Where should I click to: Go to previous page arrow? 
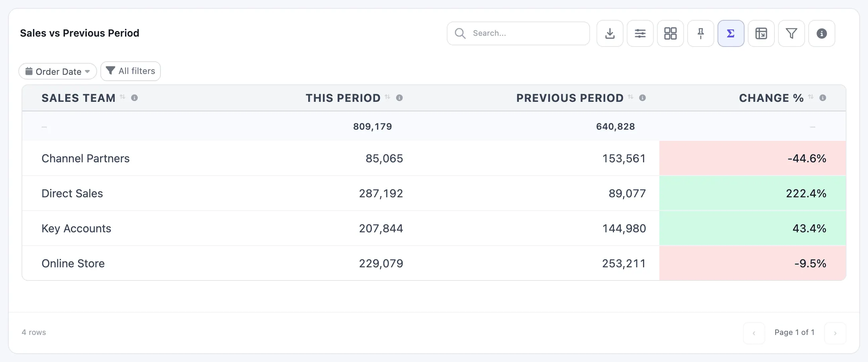tap(754, 333)
